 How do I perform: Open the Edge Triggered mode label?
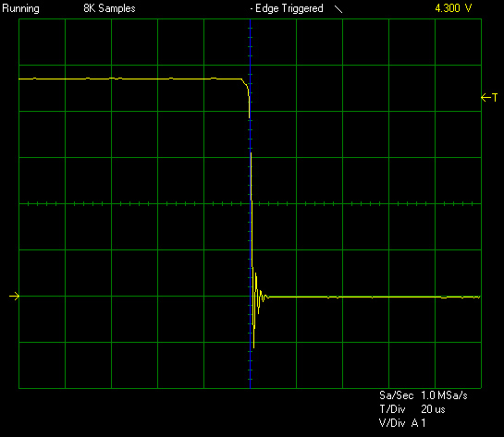289,8
